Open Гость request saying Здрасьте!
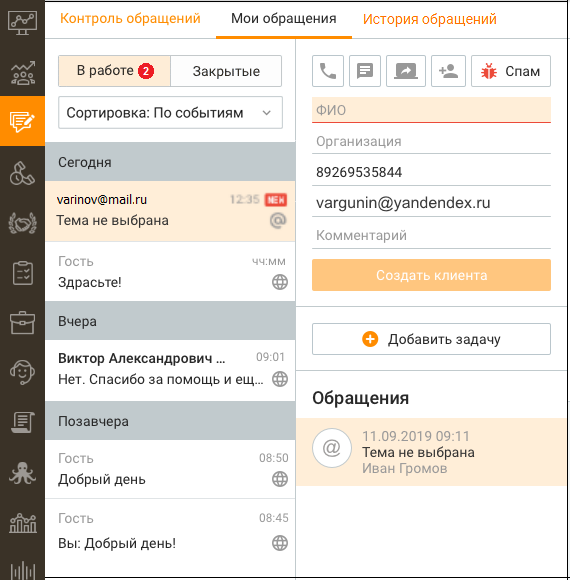The image size is (570, 580). [170, 272]
